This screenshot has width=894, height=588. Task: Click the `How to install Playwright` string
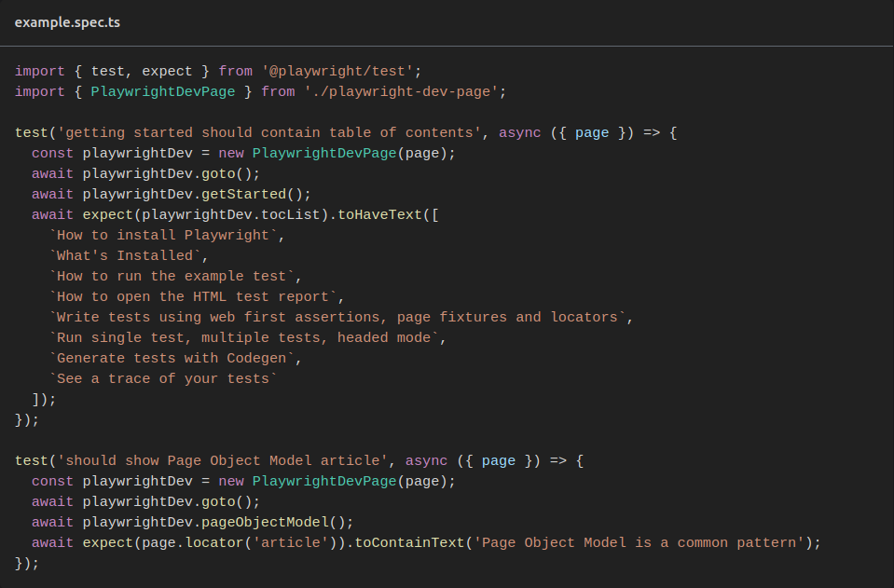coord(163,236)
